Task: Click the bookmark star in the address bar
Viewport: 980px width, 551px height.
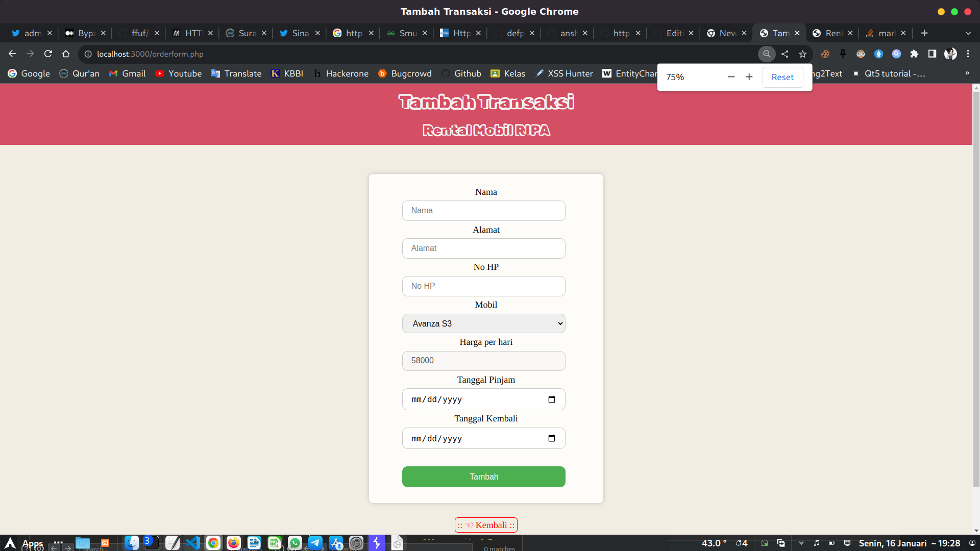Action: 802,54
